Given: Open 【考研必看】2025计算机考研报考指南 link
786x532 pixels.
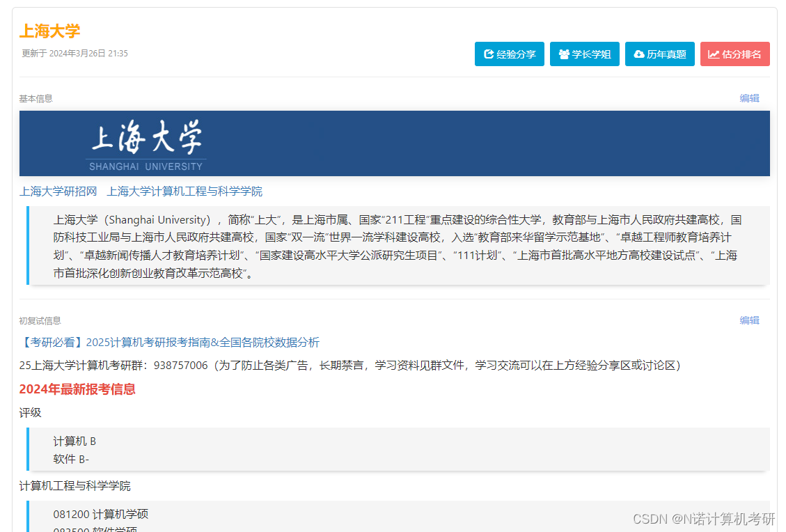Looking at the screenshot, I should [x=169, y=343].
